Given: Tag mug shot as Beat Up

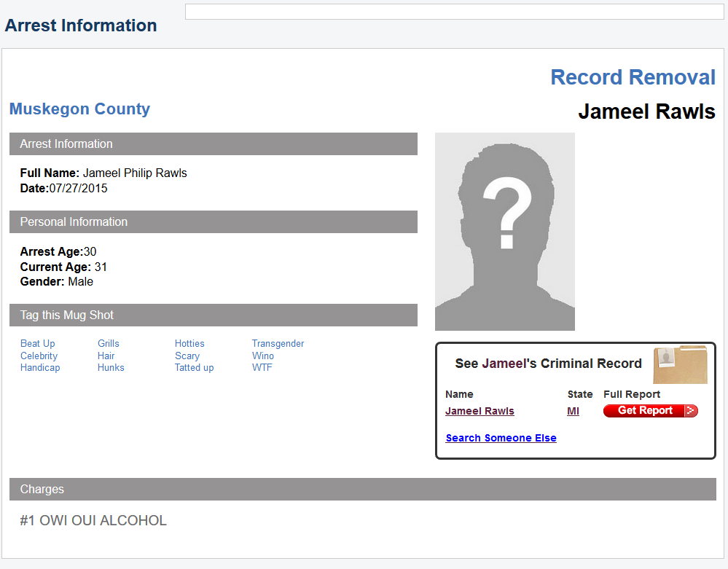Looking at the screenshot, I should point(38,343).
